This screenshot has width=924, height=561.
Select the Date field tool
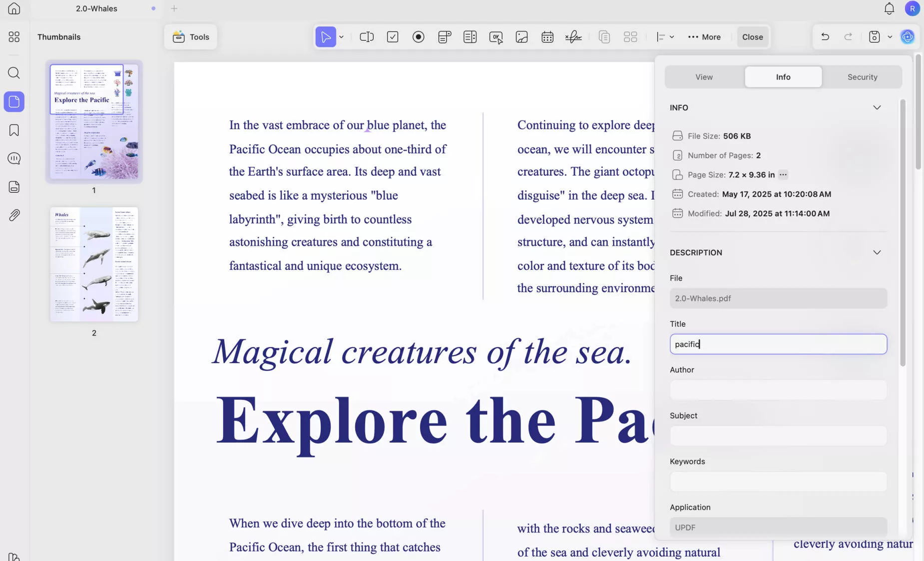tap(547, 36)
